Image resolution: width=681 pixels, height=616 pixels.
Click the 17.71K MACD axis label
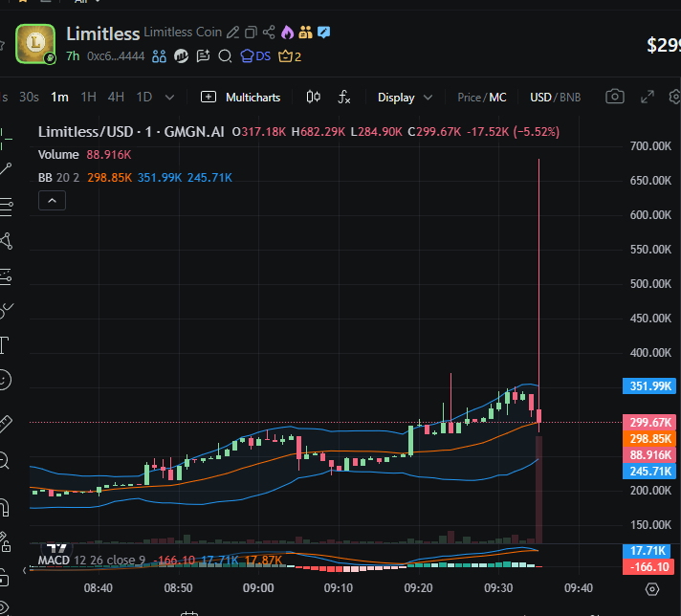click(x=647, y=551)
